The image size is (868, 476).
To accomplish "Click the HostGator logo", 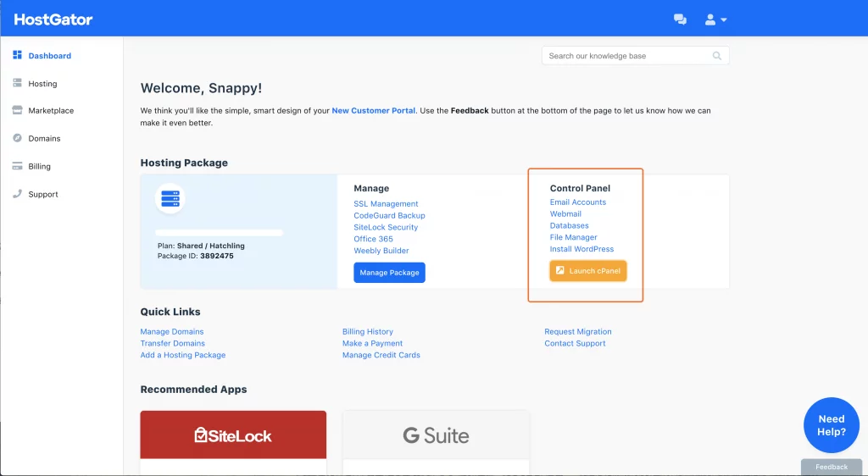I will (53, 19).
